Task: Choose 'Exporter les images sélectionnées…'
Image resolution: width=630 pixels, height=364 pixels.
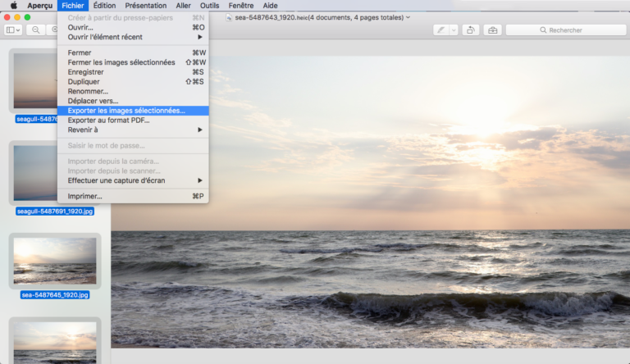Action: point(126,111)
